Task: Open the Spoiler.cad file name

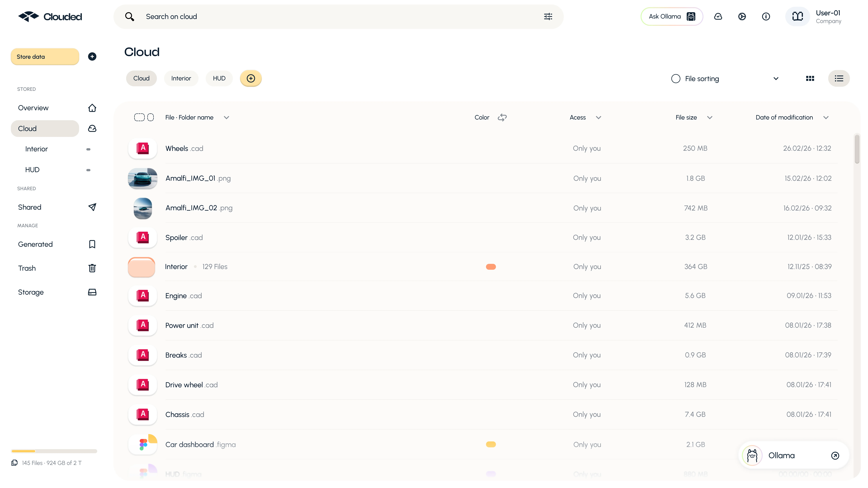Action: [184, 238]
